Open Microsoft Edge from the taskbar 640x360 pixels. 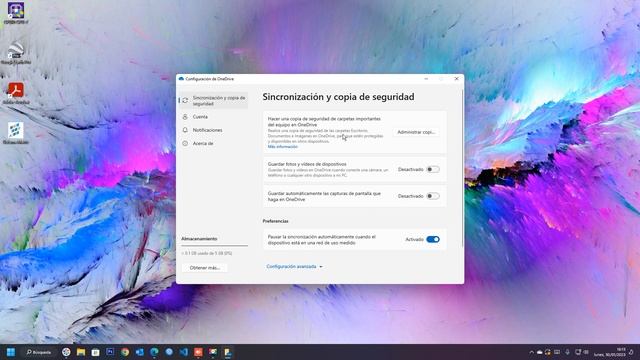(x=154, y=352)
